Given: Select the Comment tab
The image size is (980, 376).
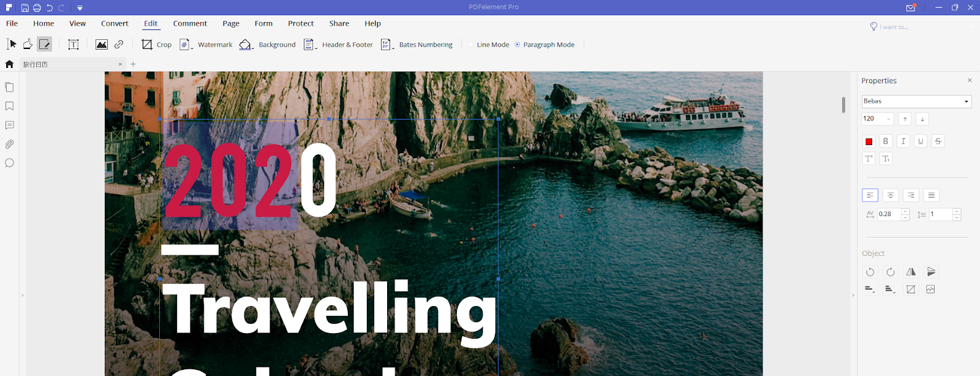Looking at the screenshot, I should pyautogui.click(x=190, y=23).
